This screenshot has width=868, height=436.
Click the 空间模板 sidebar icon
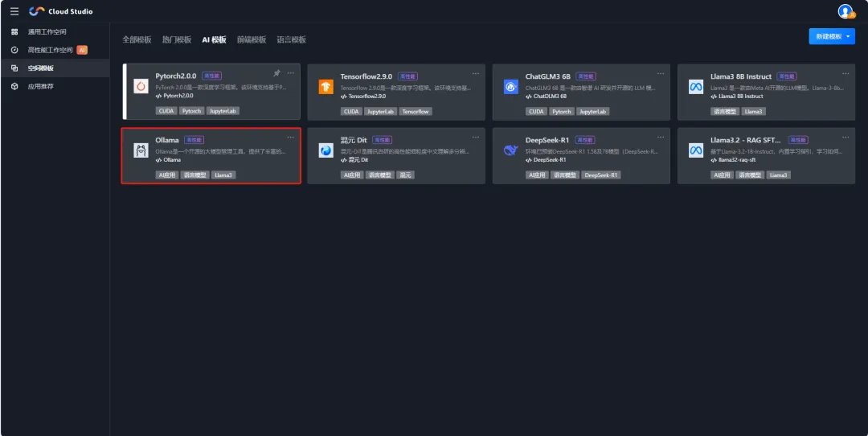pos(14,68)
